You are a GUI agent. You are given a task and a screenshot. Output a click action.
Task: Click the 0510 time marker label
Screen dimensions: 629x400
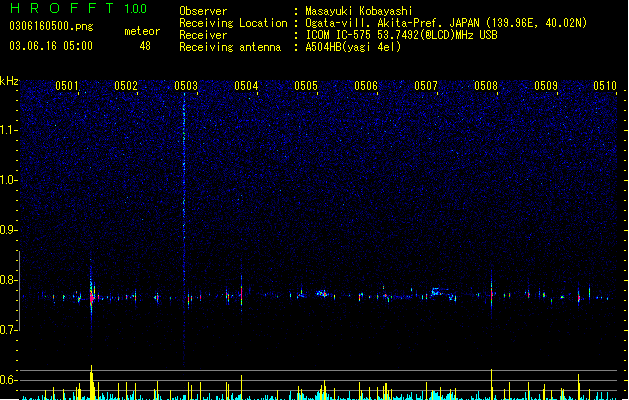coord(605,86)
